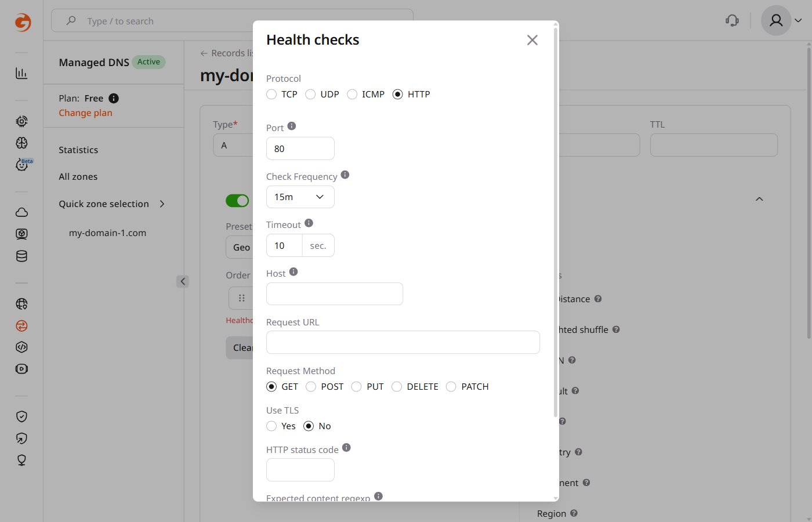The image size is (812, 522).
Task: Click the drag handle icon under Order
Action: tap(241, 298)
